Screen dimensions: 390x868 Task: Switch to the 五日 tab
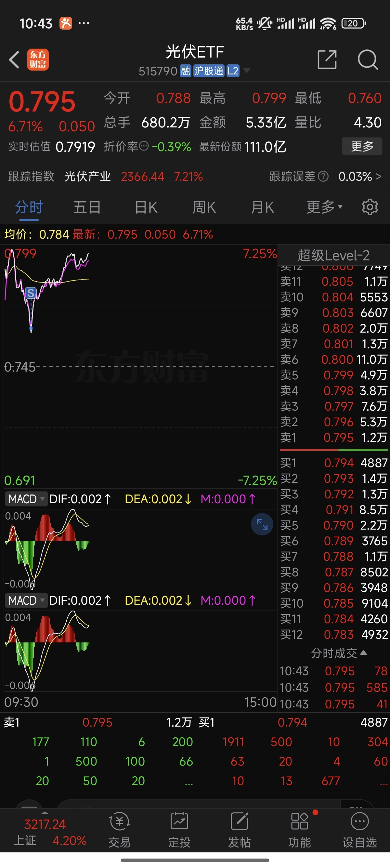tap(87, 207)
